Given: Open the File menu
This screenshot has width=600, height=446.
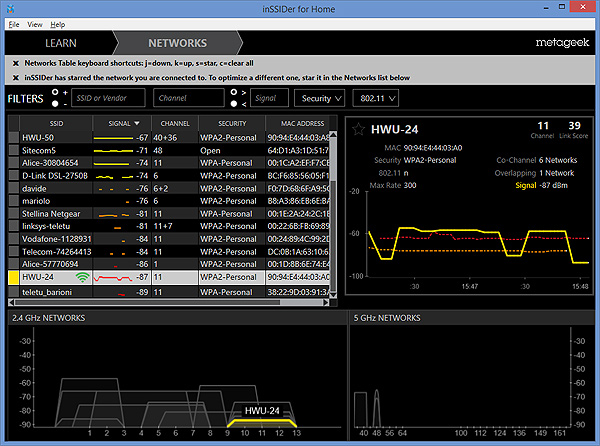Looking at the screenshot, I should [x=14, y=24].
